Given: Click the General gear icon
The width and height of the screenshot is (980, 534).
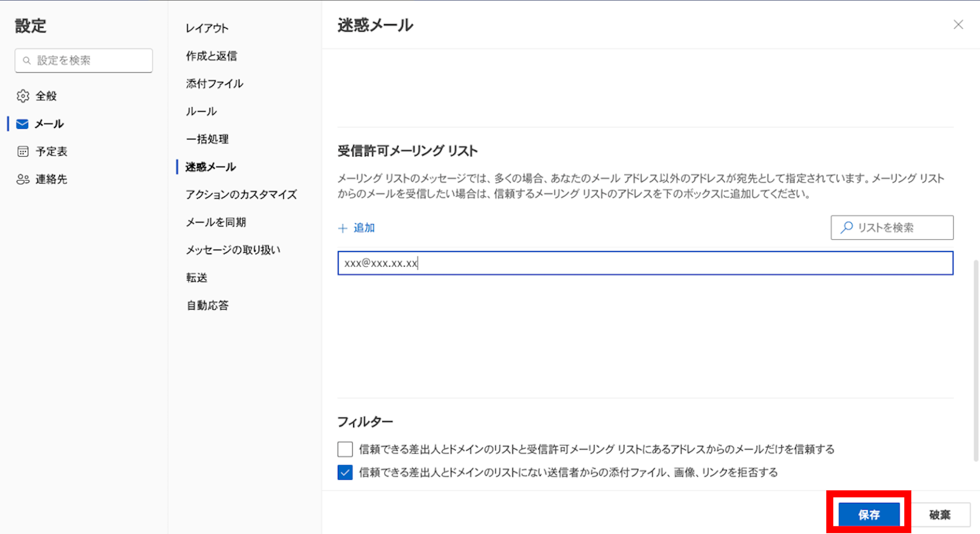Looking at the screenshot, I should click(22, 96).
